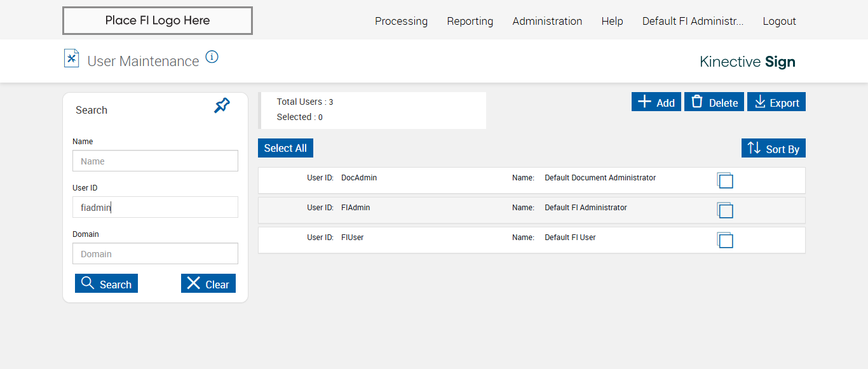Click the pin icon in Search panel
This screenshot has width=868, height=369.
click(222, 105)
